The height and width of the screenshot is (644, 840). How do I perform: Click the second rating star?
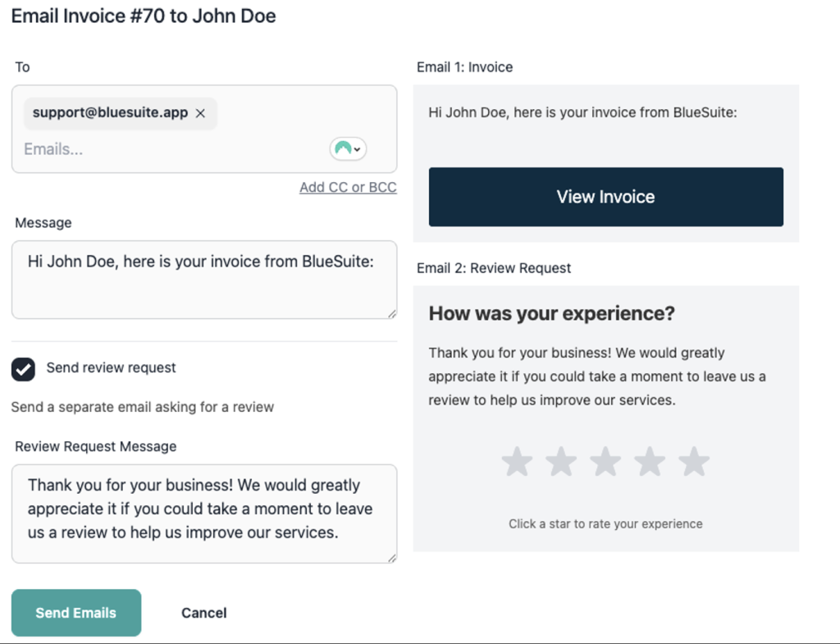pyautogui.click(x=561, y=461)
